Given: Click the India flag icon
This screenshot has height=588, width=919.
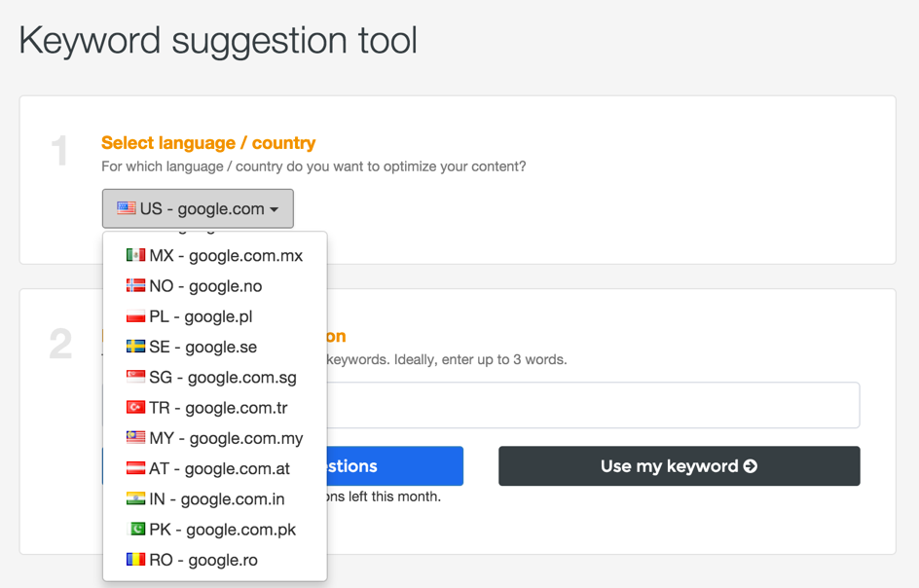Looking at the screenshot, I should pos(135,498).
